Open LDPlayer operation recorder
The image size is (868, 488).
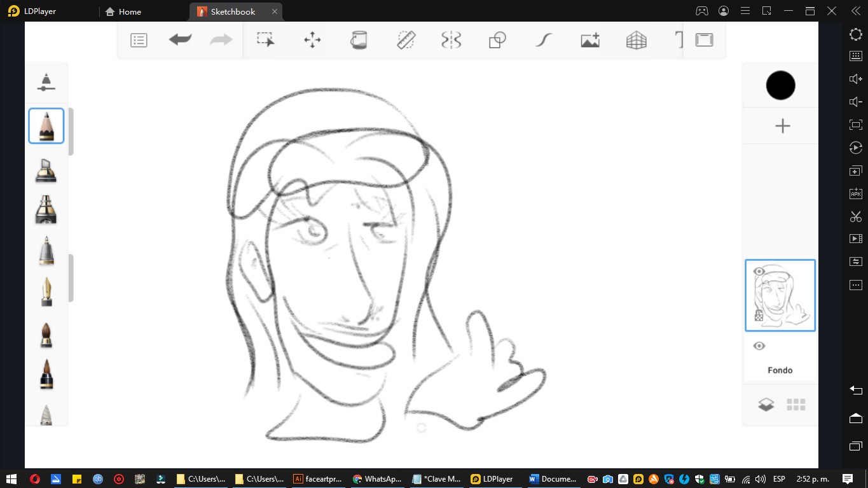[856, 148]
